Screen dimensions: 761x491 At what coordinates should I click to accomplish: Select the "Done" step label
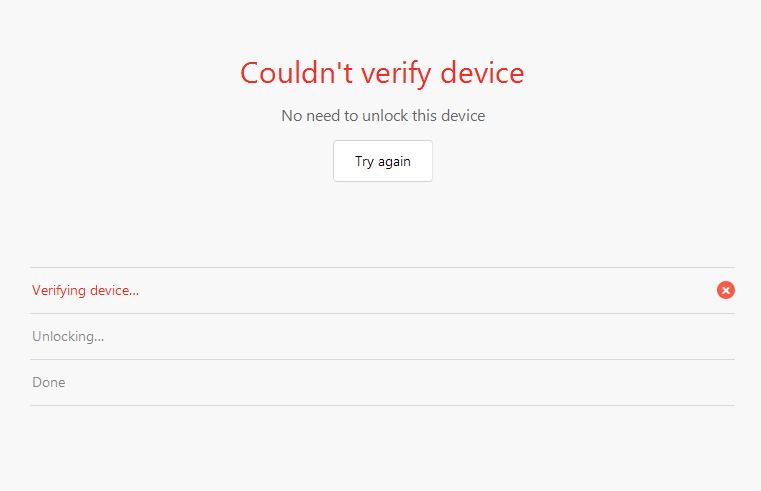(x=49, y=383)
